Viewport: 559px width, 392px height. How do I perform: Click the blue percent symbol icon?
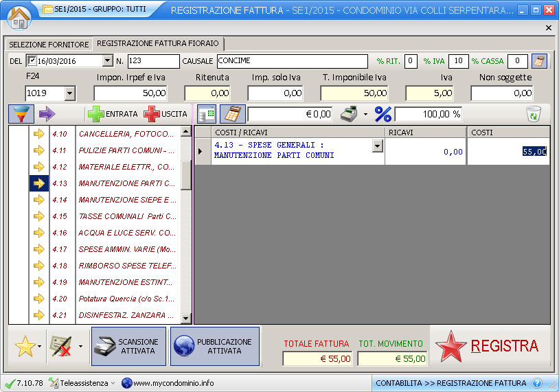[383, 114]
